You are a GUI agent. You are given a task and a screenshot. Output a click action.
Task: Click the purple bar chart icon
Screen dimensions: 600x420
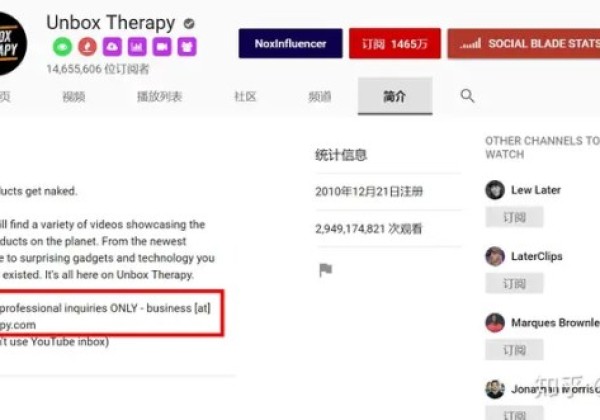tap(137, 47)
